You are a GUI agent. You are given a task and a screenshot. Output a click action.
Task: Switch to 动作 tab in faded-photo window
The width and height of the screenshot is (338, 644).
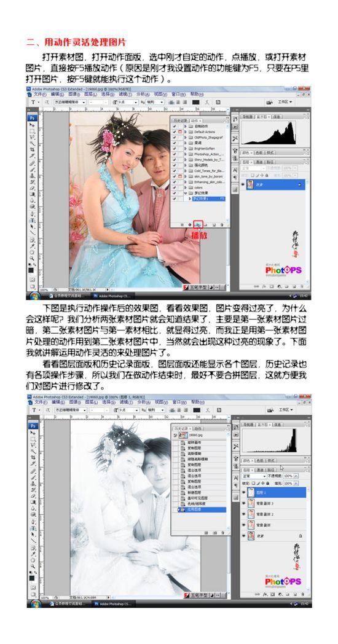[x=198, y=428]
